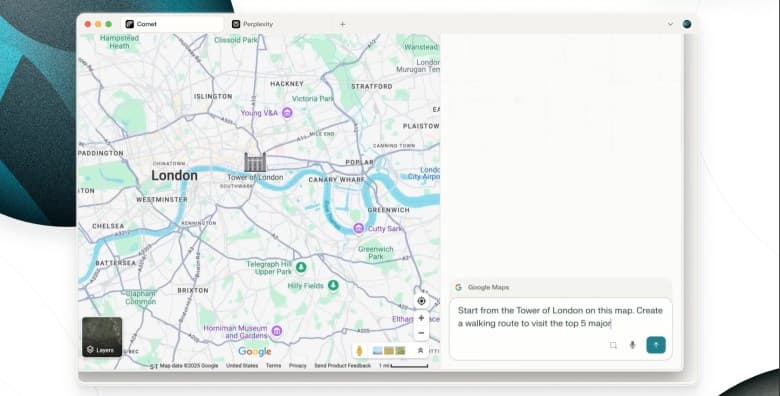Click the Victoria Park label
Image resolution: width=780 pixels, height=396 pixels.
[312, 99]
